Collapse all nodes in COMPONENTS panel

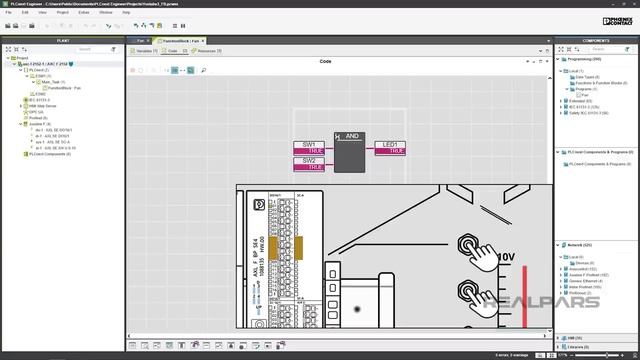569,49
